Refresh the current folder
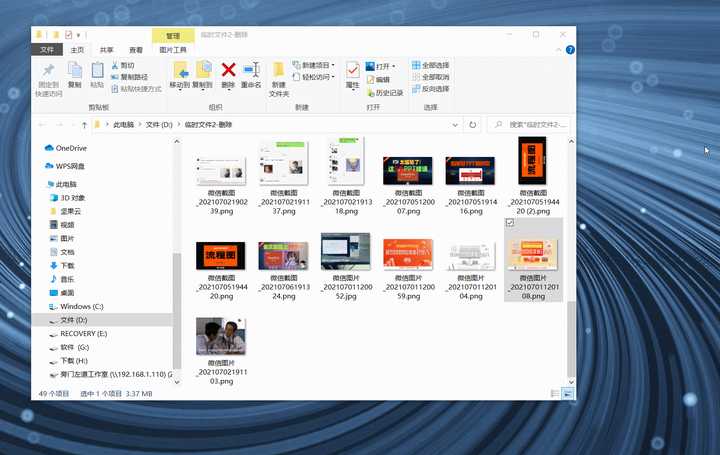 click(472, 125)
